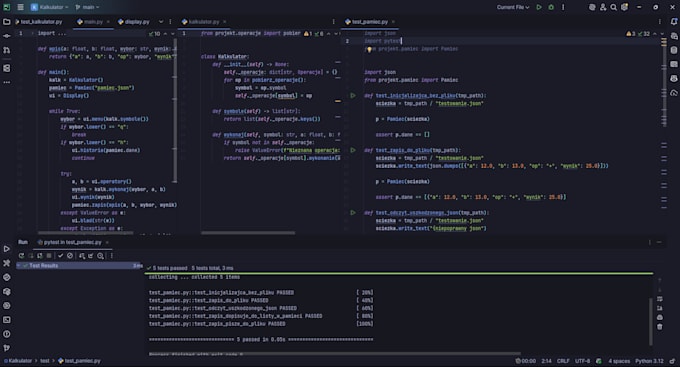
Task: Click horizontal scrollbar under kalkulator.py editor
Action: [248, 233]
